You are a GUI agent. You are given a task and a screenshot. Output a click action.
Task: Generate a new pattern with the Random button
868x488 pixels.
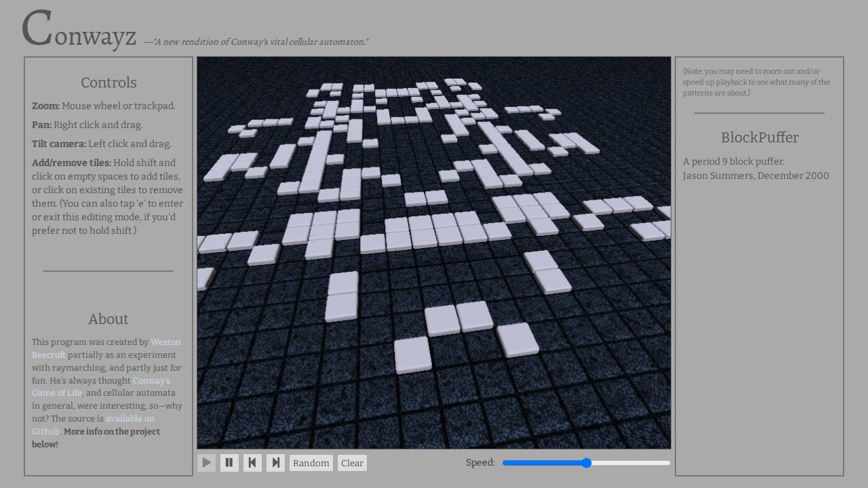(x=311, y=462)
